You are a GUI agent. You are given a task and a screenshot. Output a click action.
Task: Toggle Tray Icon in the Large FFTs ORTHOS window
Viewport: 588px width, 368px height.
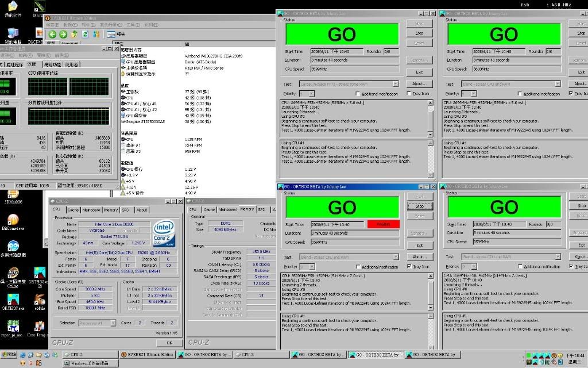[x=418, y=94]
